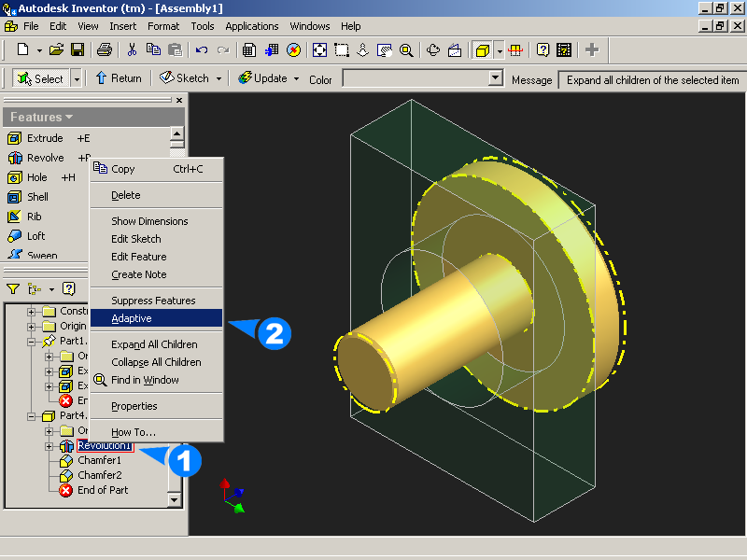Click the Return button
747x560 pixels.
tap(119, 78)
